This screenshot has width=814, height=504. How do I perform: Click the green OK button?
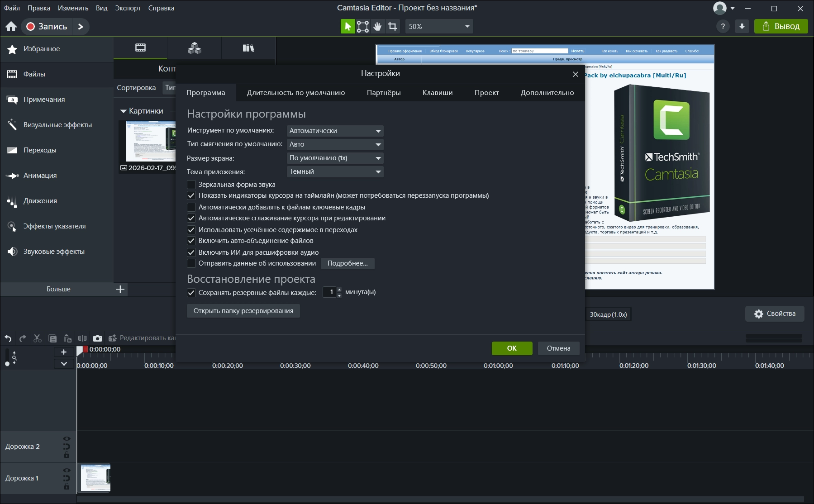pyautogui.click(x=512, y=348)
